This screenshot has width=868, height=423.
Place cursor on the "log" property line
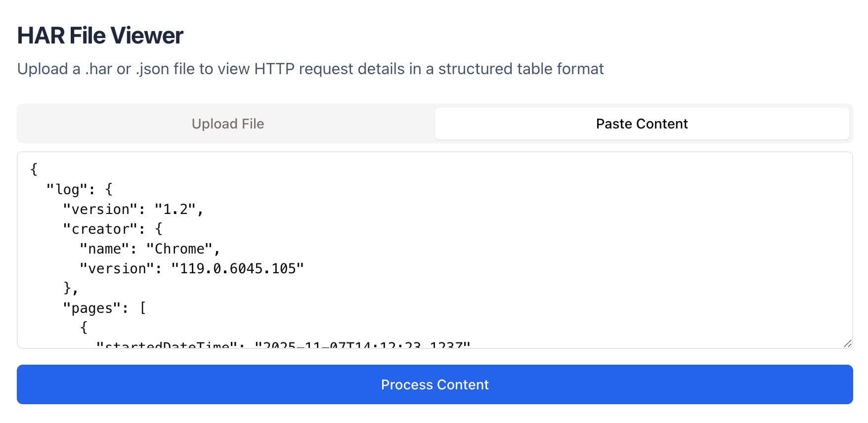pyautogui.click(x=79, y=189)
